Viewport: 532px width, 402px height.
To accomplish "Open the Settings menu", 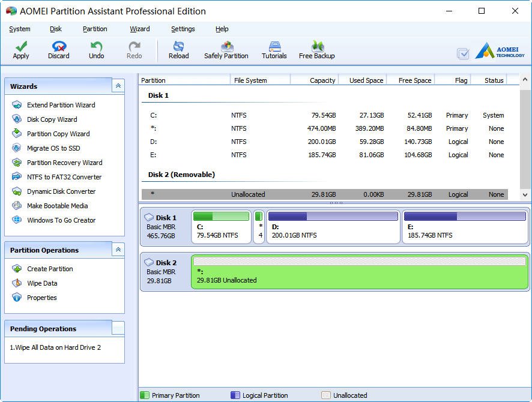I will (183, 29).
